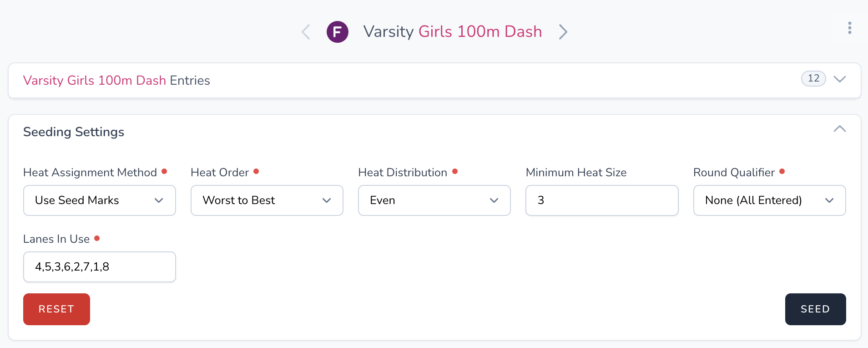This screenshot has width=868, height=348.
Task: Go to the next event arrow
Action: tap(563, 32)
